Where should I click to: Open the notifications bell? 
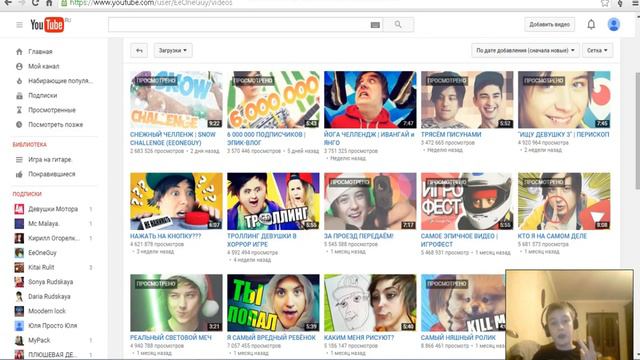point(591,24)
